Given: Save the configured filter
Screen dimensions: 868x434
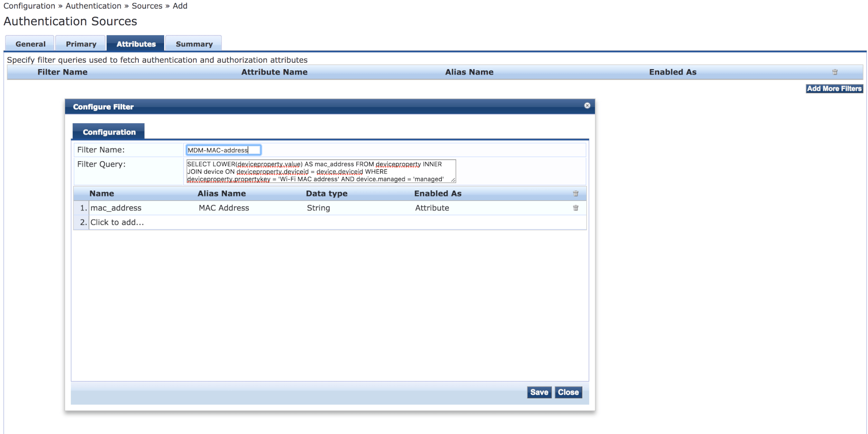Looking at the screenshot, I should coord(539,392).
